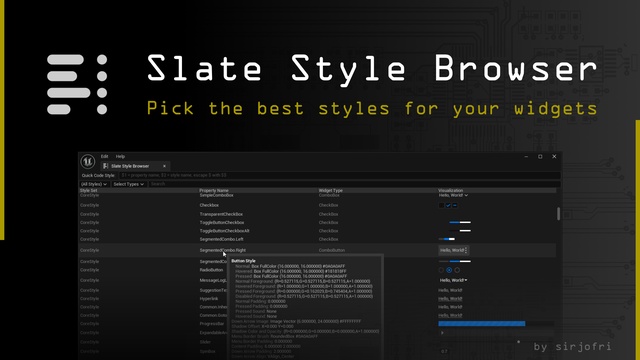Open the Edit menu
Image resolution: width=640 pixels, height=360 pixels.
104,156
